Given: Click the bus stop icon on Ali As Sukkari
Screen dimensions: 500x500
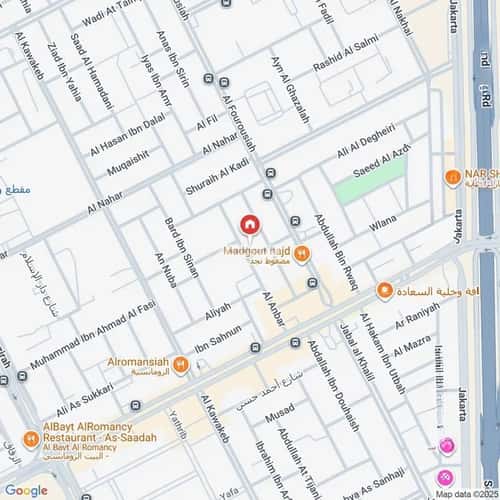Looking at the screenshot, I should pyautogui.click(x=135, y=405).
